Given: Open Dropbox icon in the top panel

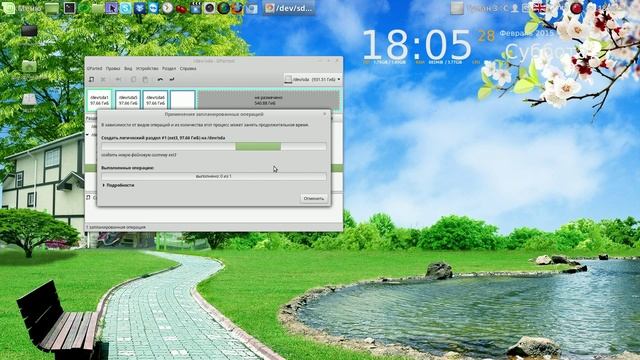Looking at the screenshot, I should pyautogui.click(x=140, y=8).
